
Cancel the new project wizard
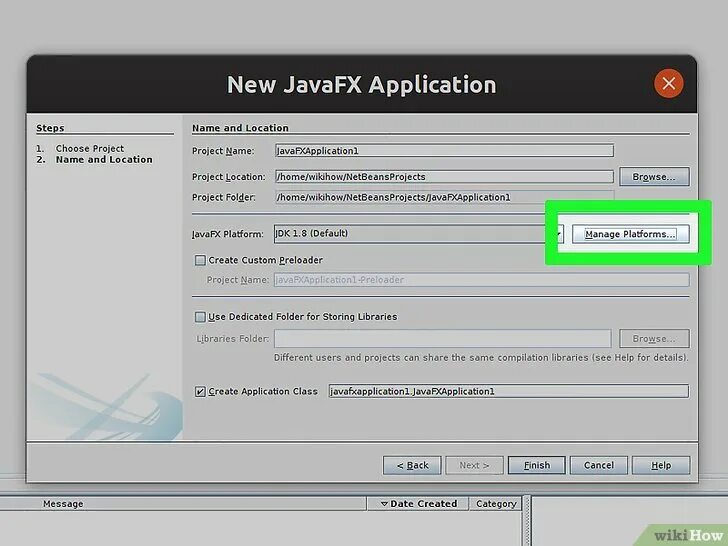coord(598,465)
